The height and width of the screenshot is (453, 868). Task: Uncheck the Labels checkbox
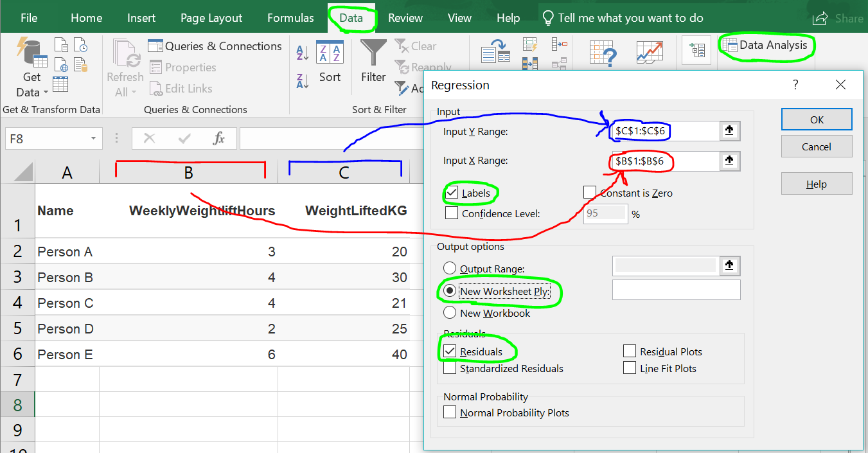(x=452, y=193)
